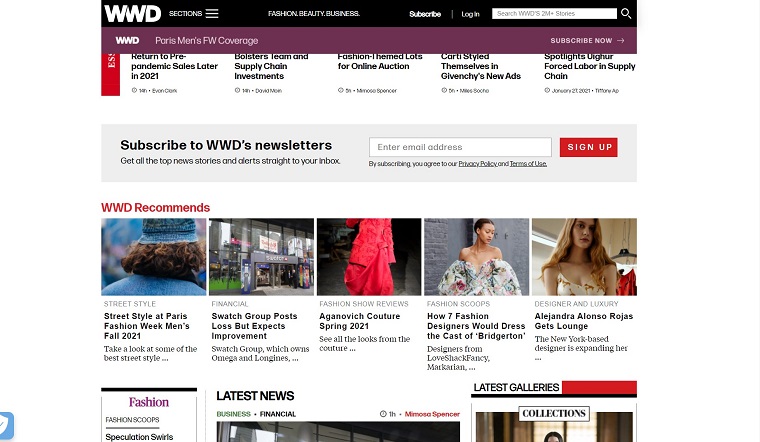This screenshot has width=760, height=442.
Task: Open the Bridgerton fashion designers article
Action: point(476,327)
